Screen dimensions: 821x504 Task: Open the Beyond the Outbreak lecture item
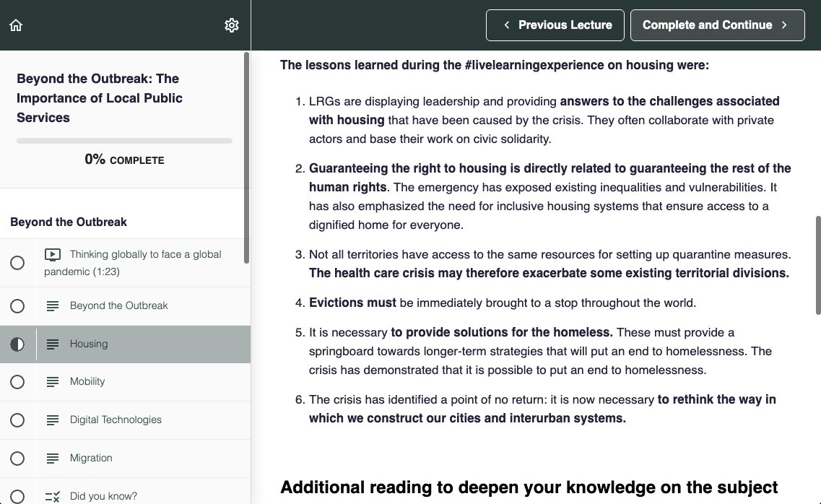(x=125, y=306)
